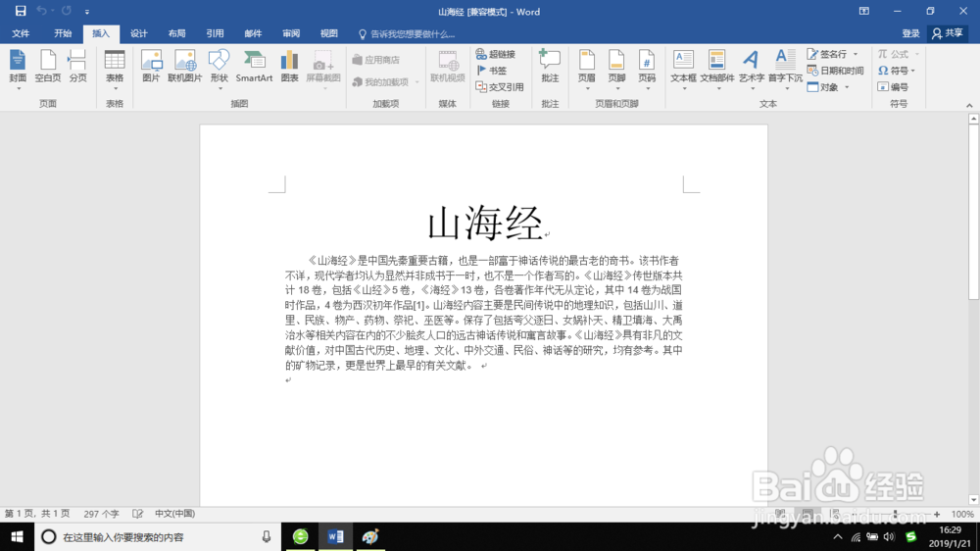Click the zoom in plus button

(x=936, y=514)
